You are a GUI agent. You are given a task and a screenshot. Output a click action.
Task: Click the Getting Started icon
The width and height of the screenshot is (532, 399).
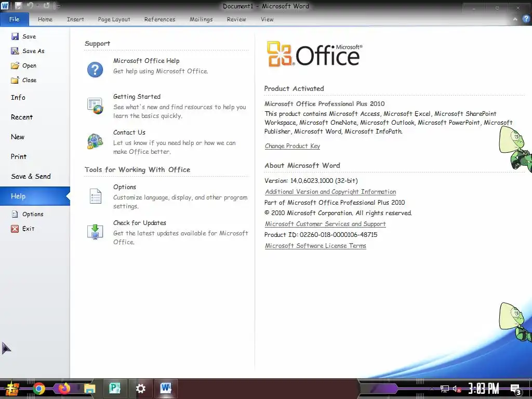95,105
